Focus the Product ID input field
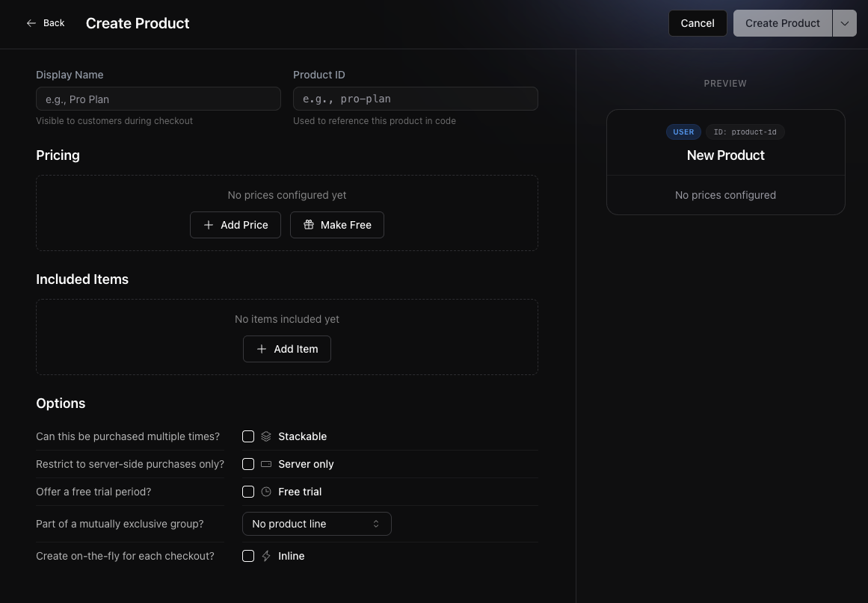This screenshot has height=603, width=868. click(x=415, y=99)
